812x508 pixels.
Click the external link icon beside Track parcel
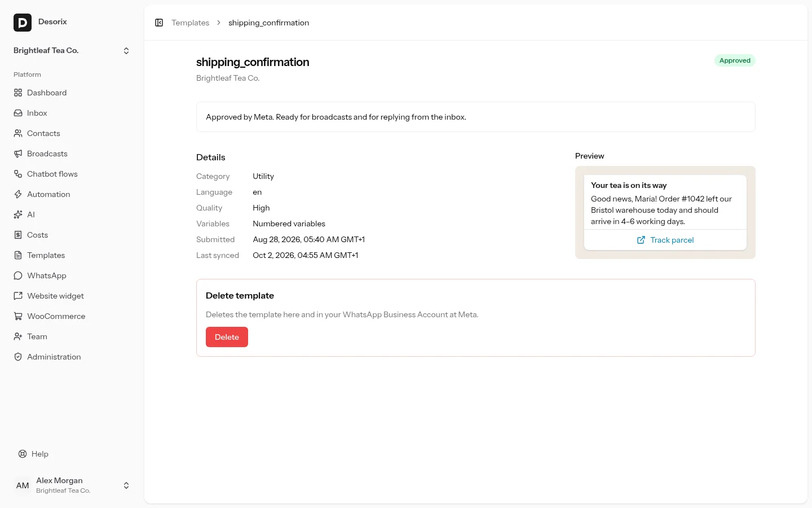[641, 240]
